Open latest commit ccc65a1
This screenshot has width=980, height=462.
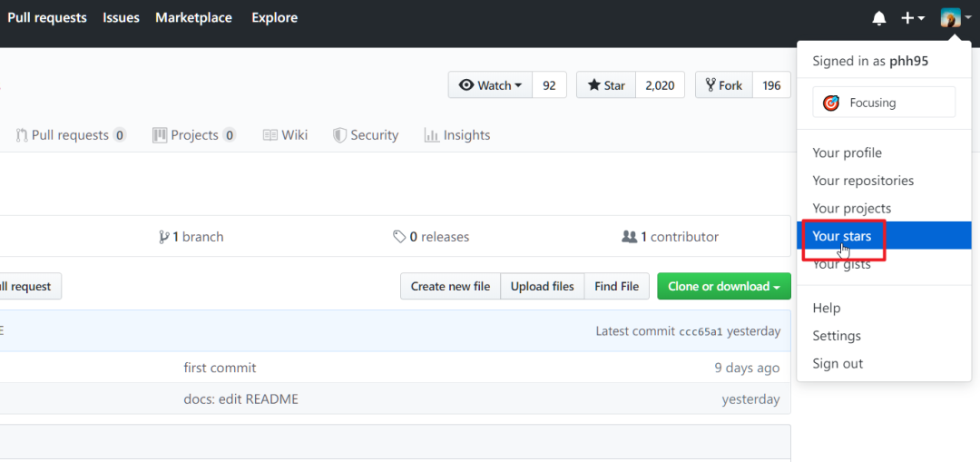pos(701,332)
